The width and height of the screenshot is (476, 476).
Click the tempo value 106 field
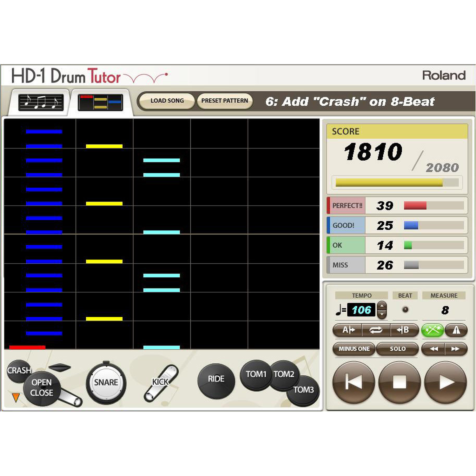tap(361, 310)
